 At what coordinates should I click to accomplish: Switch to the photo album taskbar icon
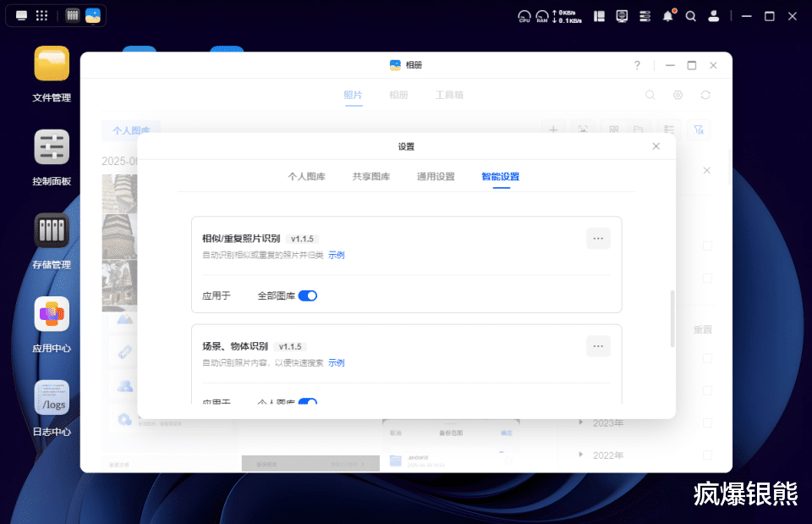coord(93,15)
